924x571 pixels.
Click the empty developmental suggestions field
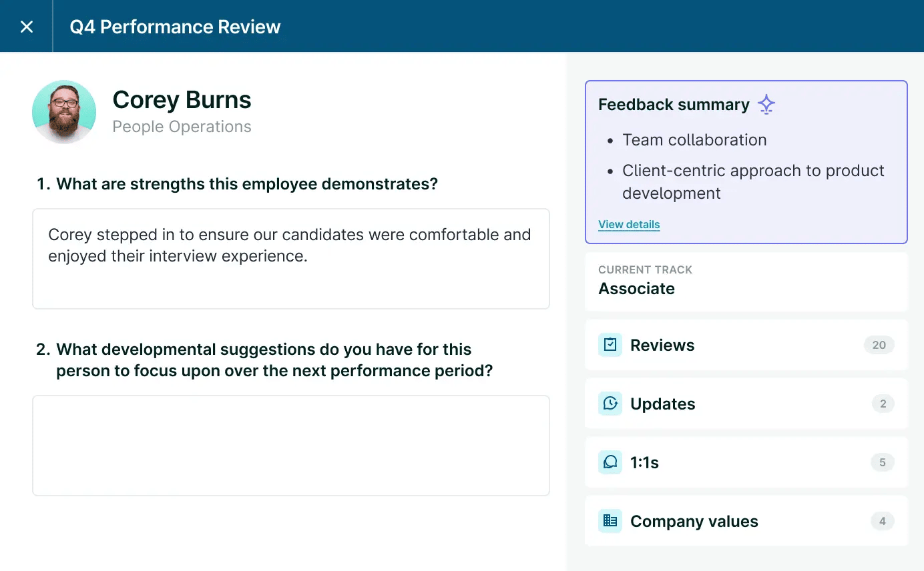(x=291, y=445)
